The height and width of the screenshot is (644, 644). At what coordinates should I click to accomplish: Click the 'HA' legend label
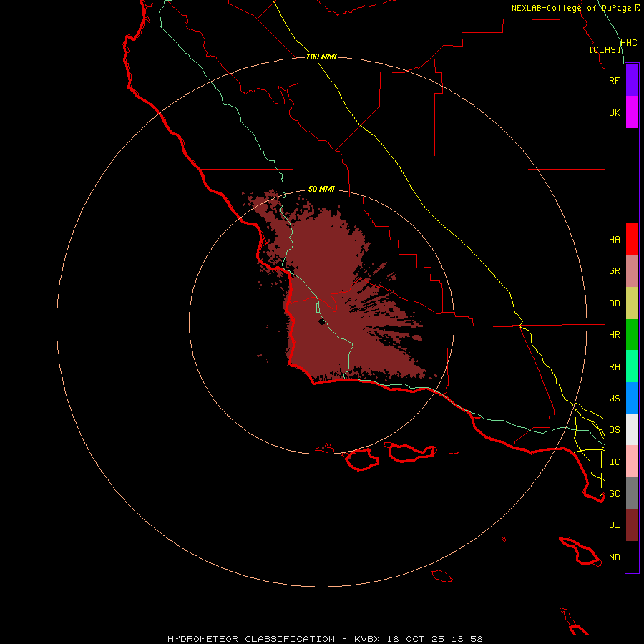(614, 240)
